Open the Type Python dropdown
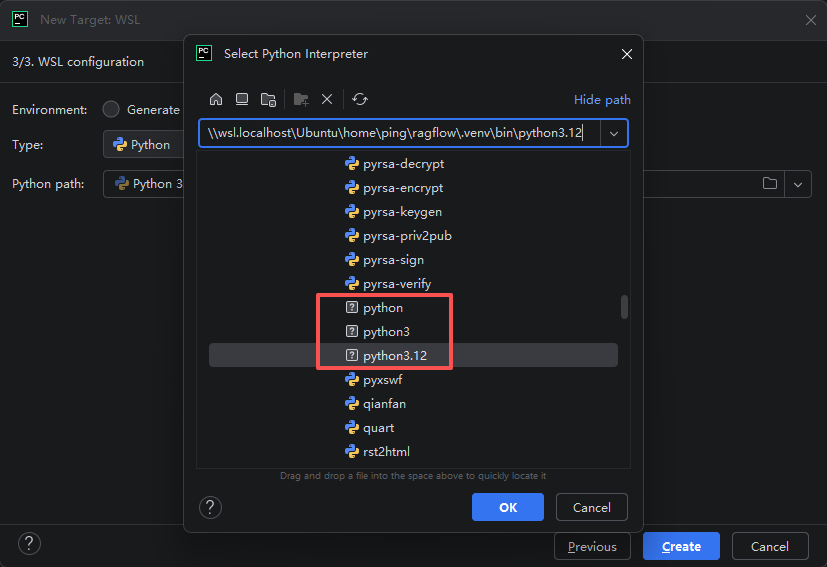This screenshot has height=567, width=827. (143, 145)
